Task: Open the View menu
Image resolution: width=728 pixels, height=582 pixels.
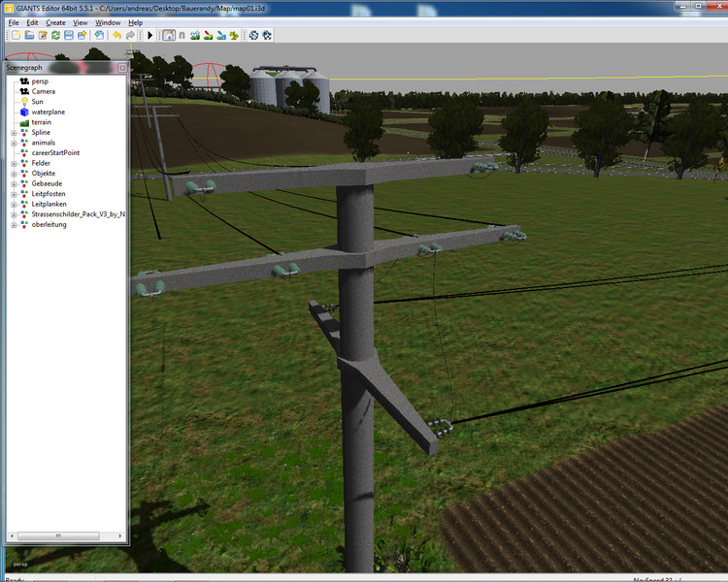Action: (x=80, y=22)
